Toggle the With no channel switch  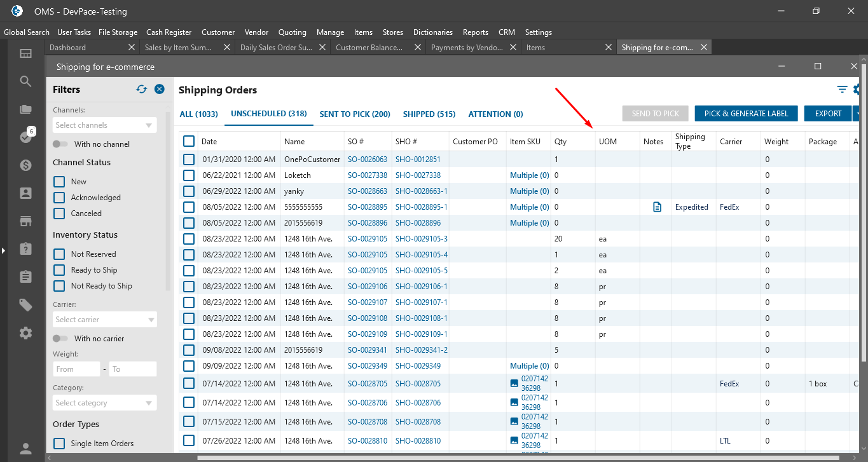click(60, 144)
